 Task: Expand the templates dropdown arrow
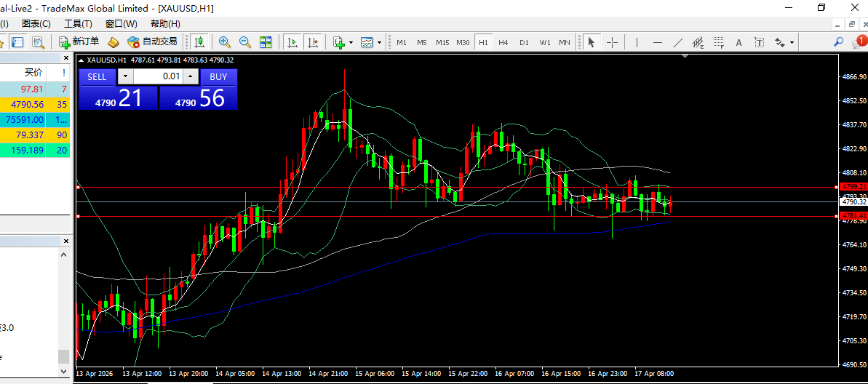379,42
